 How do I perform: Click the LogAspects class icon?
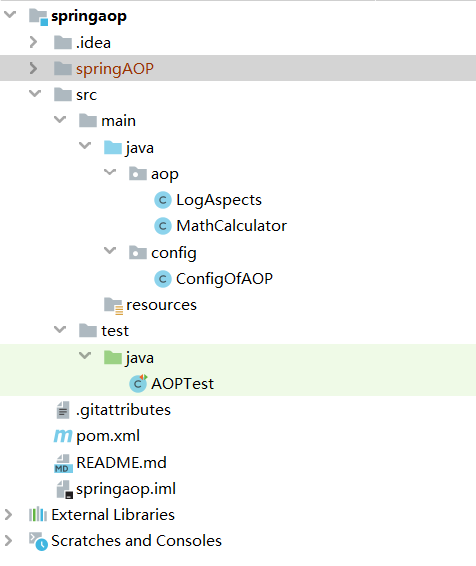coord(163,200)
